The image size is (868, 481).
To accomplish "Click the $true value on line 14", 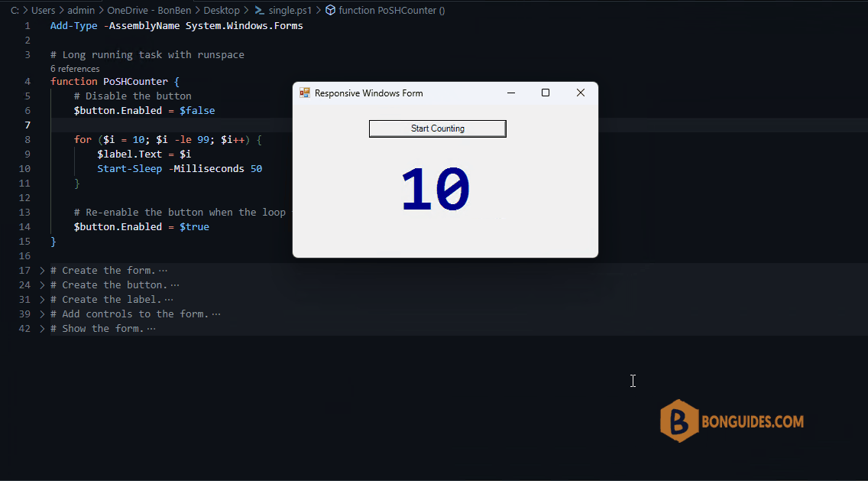I will pos(194,226).
